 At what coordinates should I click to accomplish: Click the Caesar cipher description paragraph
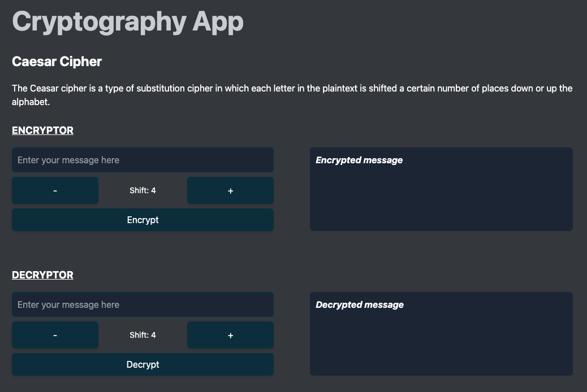tap(292, 95)
